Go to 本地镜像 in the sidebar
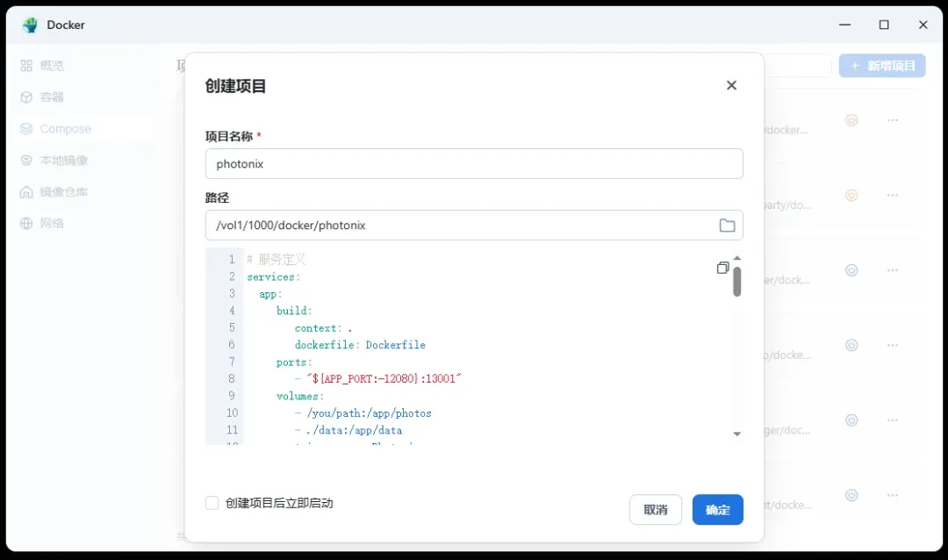Image resolution: width=948 pixels, height=560 pixels. 63,161
